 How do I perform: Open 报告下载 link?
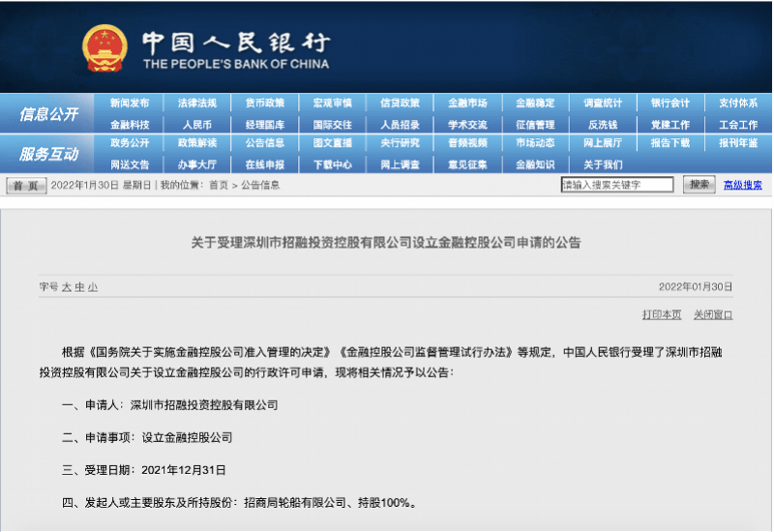(670, 143)
